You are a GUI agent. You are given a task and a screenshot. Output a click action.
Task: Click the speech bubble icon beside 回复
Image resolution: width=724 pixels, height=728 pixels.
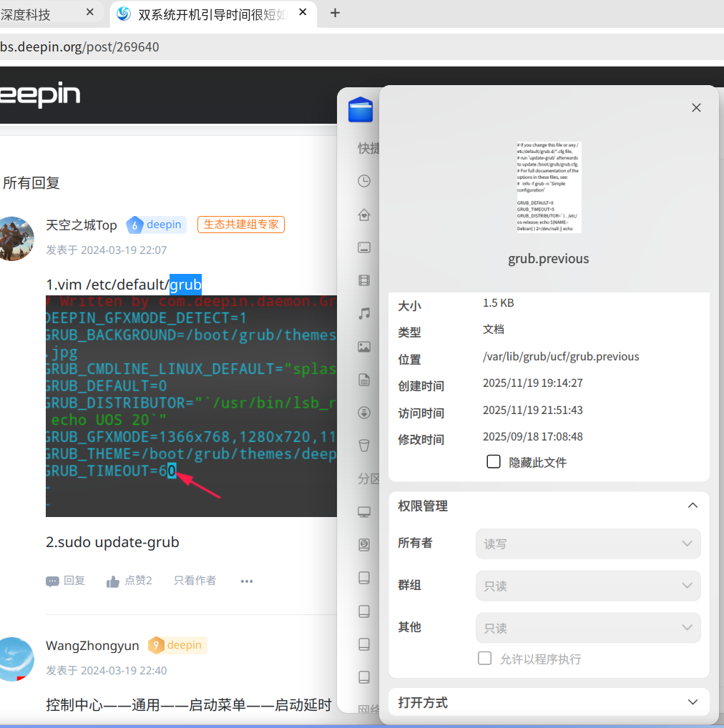coord(52,581)
